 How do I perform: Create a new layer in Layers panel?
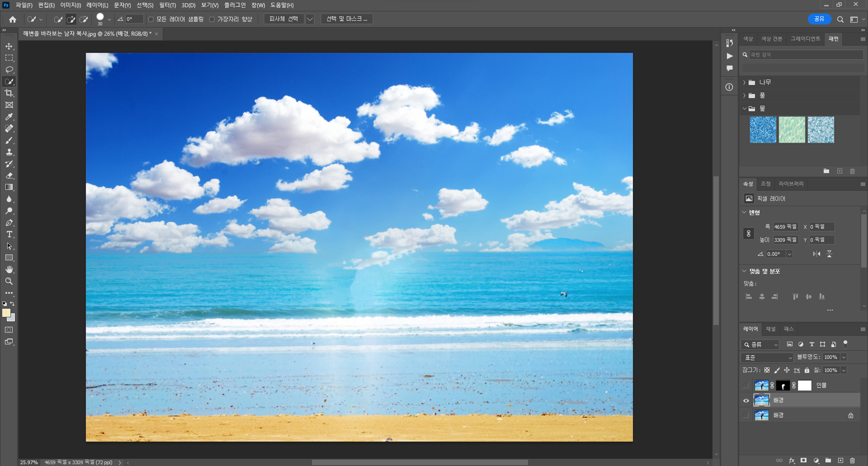pos(841,460)
